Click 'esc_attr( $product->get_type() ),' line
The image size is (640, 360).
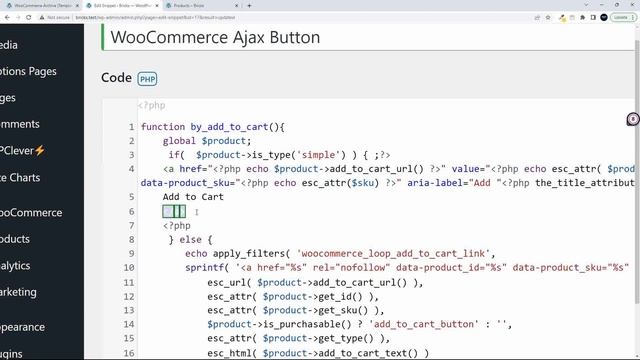coord(298,338)
